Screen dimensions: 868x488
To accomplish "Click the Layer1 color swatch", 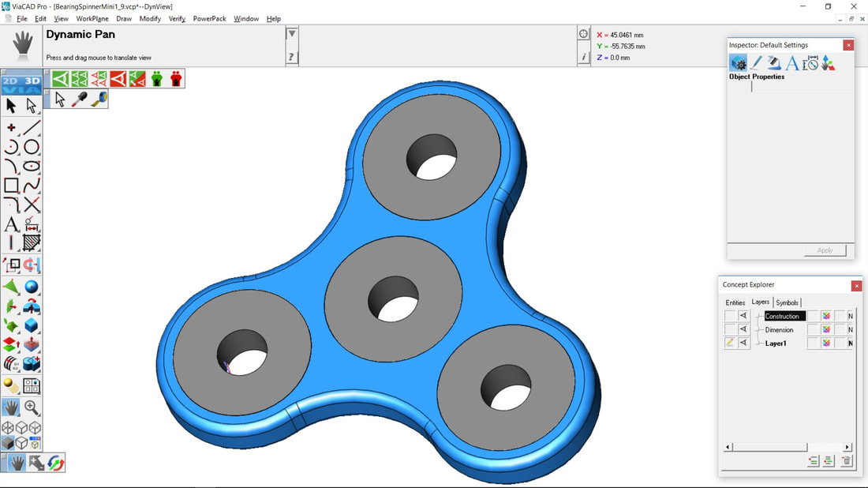I will tap(826, 343).
